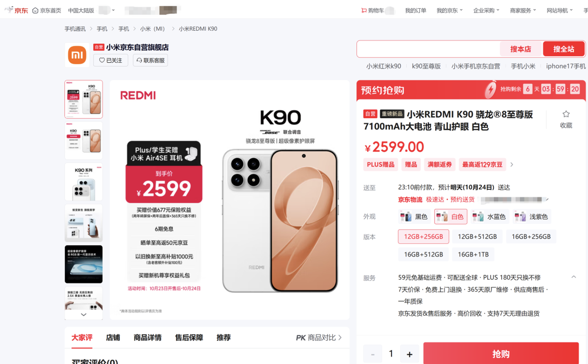Click the Xiaomi MI store logo

pos(77,55)
